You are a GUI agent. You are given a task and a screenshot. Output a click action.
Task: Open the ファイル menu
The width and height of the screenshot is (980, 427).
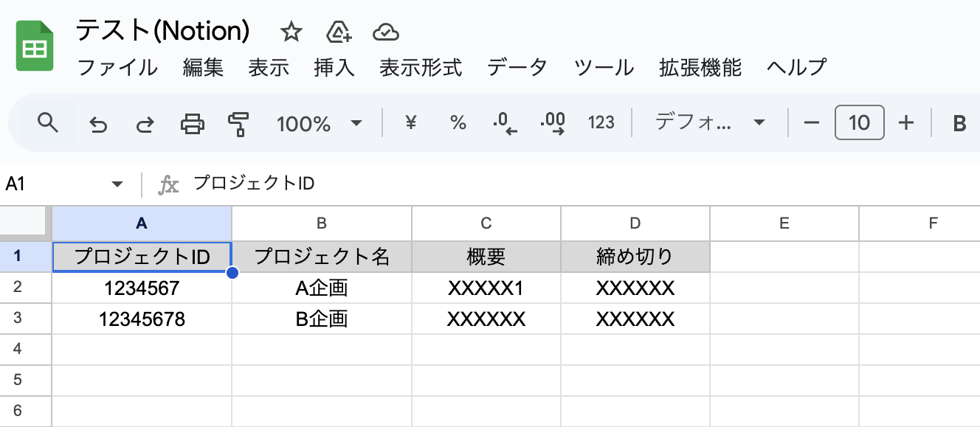click(x=117, y=68)
